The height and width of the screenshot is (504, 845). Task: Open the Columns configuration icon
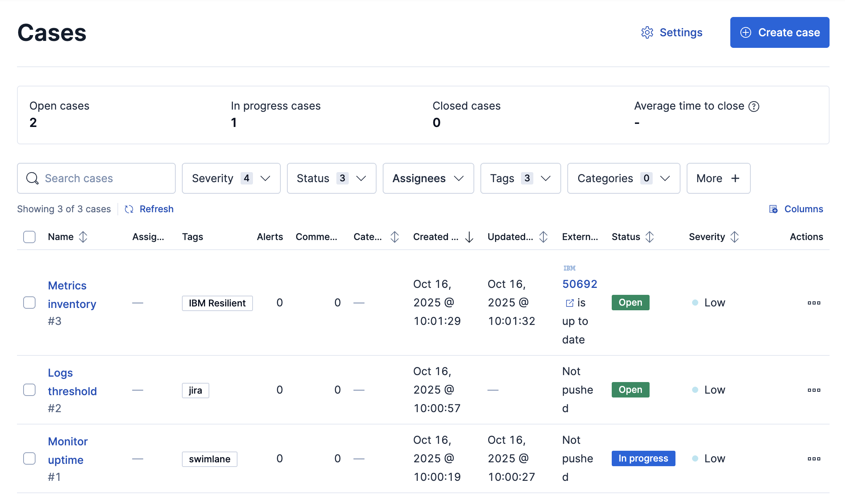tap(774, 209)
